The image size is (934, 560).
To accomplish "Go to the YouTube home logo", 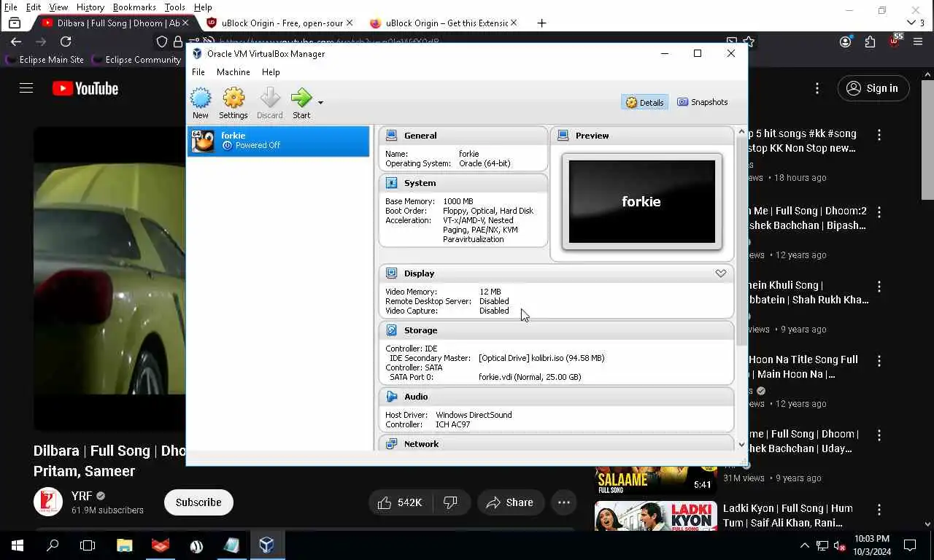I will pyautogui.click(x=85, y=88).
